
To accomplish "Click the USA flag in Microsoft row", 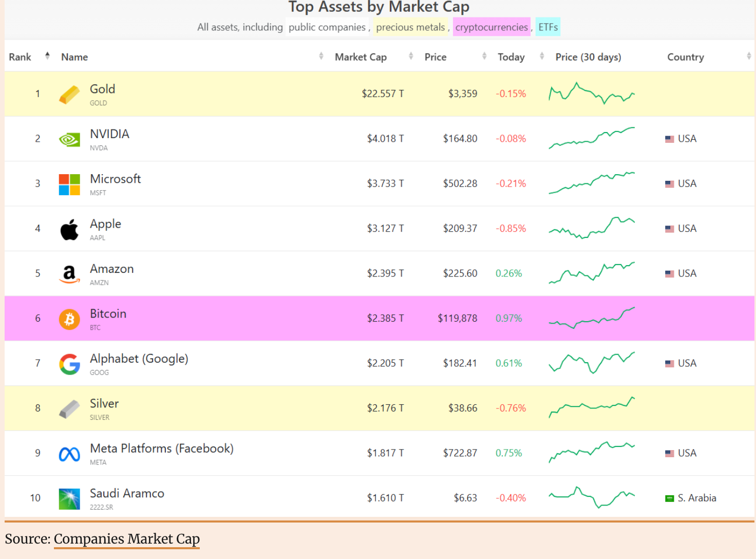I will pyautogui.click(x=670, y=184).
